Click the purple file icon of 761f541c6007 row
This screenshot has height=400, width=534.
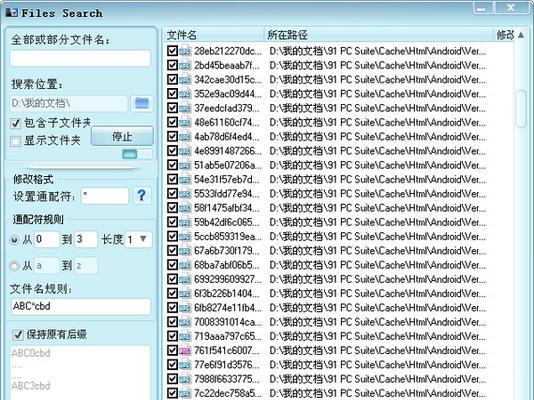pyautogui.click(x=185, y=351)
